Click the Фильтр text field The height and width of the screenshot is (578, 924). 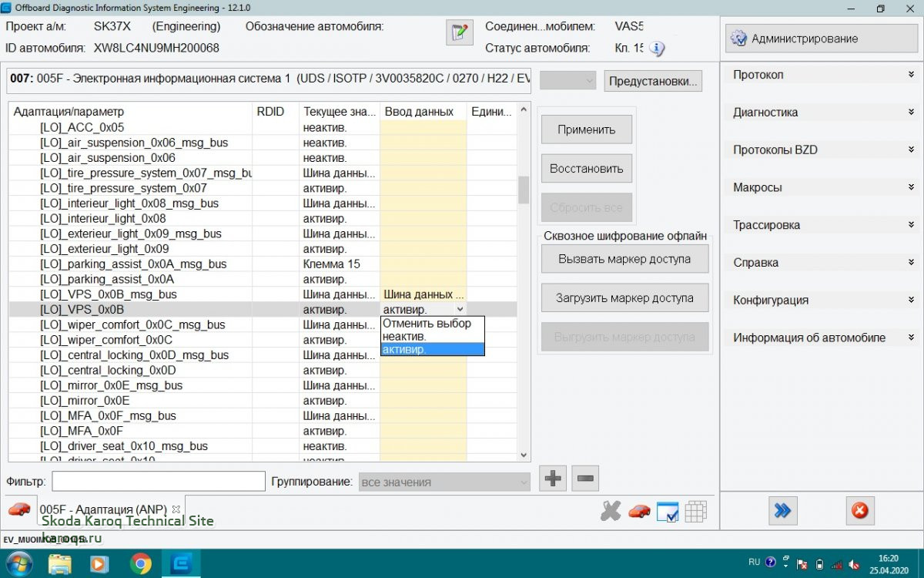tap(159, 482)
